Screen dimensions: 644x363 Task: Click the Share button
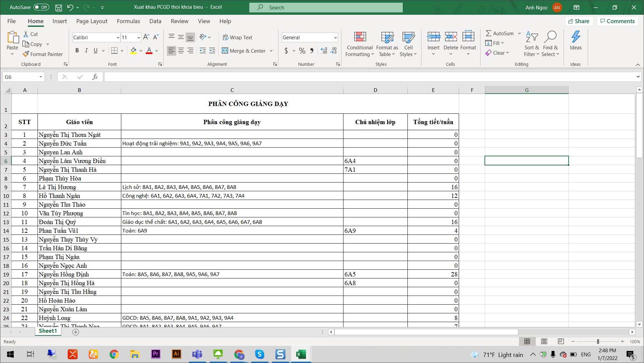pos(579,21)
